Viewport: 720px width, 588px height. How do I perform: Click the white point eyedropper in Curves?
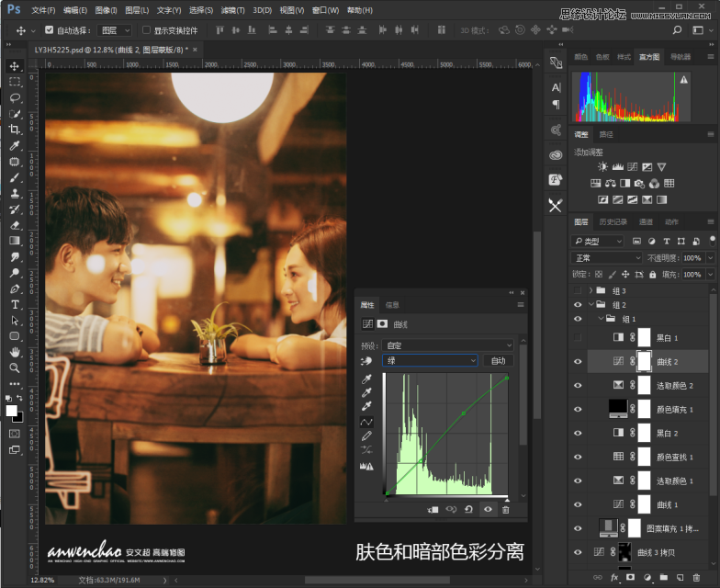pos(366,406)
